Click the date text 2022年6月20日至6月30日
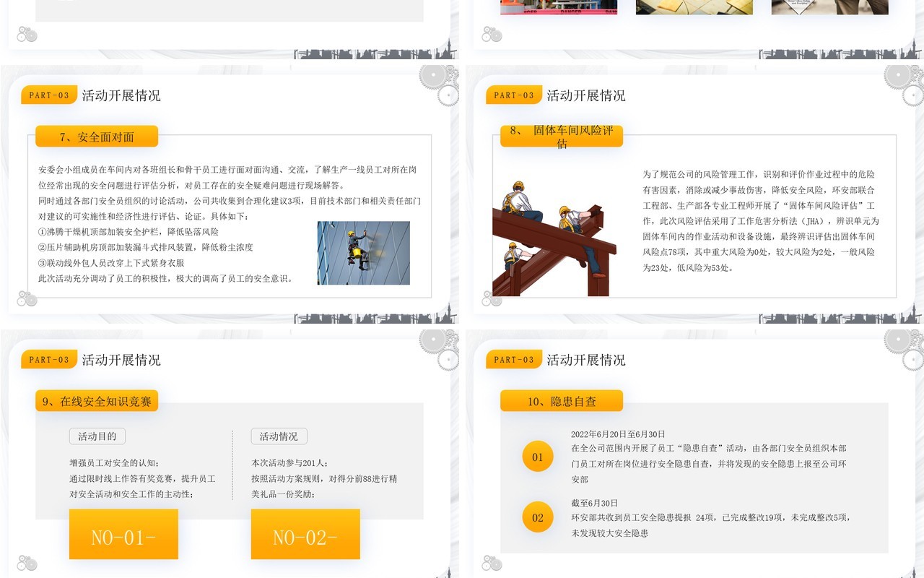 (x=618, y=434)
